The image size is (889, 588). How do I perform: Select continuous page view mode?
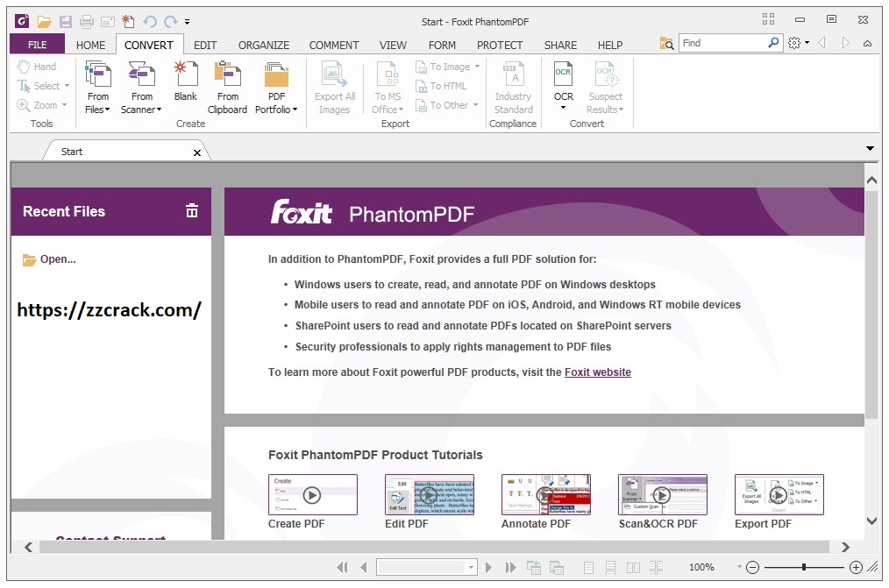610,567
